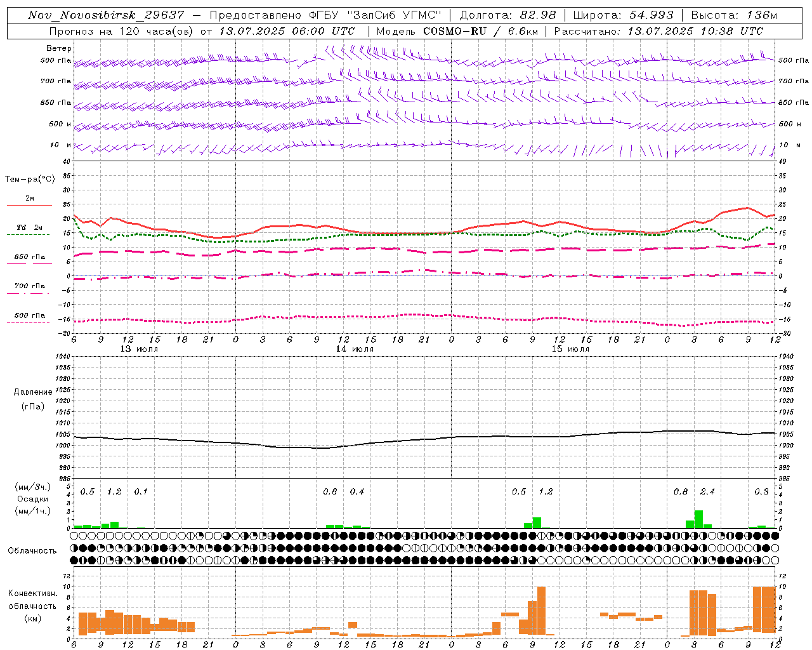The height and width of the screenshot is (650, 812).
Task: Select the longitude value Долгота: 82.98
Action: point(507,15)
